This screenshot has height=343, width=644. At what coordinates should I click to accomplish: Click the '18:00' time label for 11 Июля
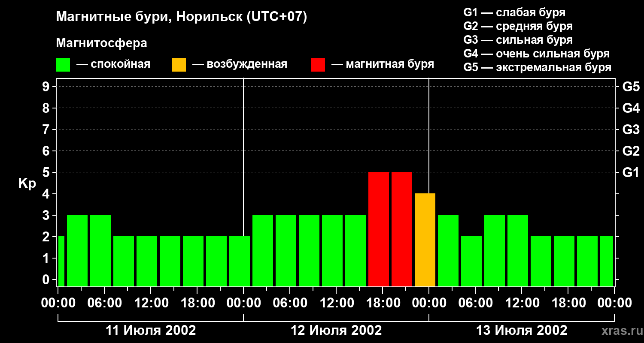[x=197, y=303]
